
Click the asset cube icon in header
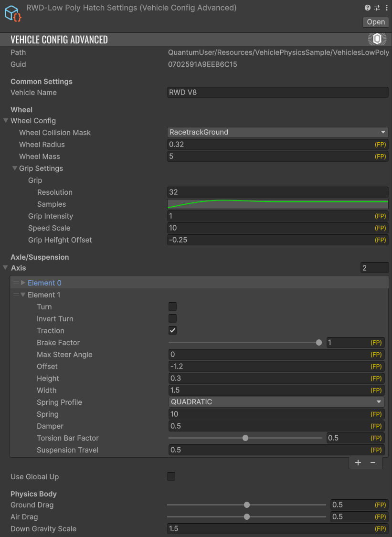point(13,13)
